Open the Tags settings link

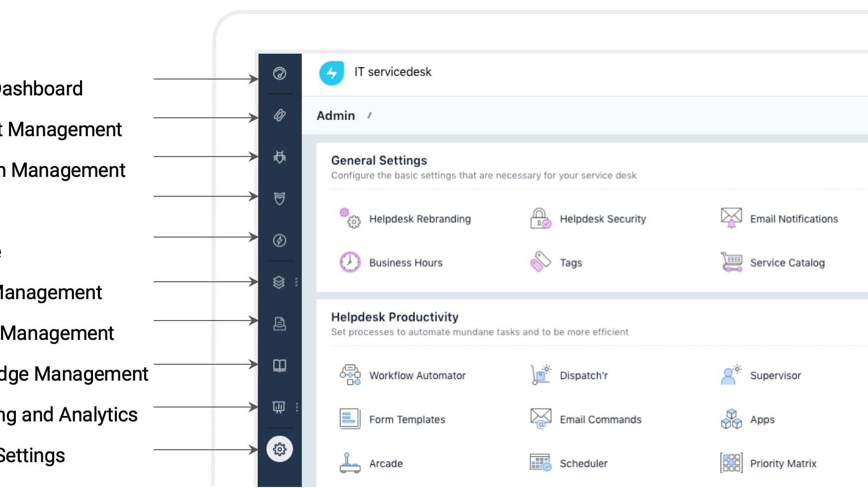(571, 263)
